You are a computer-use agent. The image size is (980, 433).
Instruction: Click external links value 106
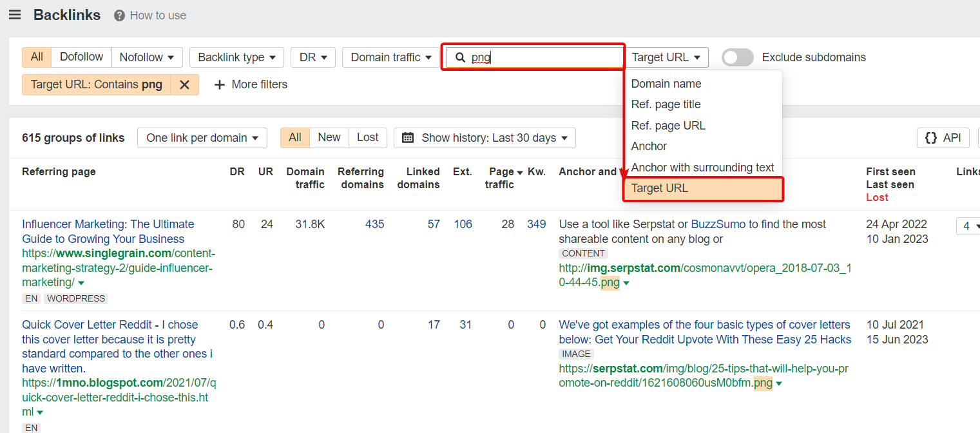[463, 224]
